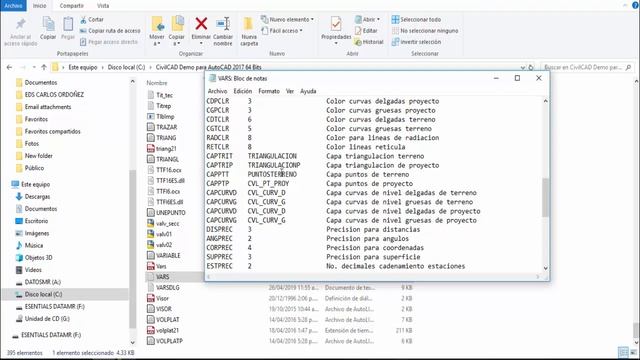This screenshot has width=640, height=360.
Task: Go up one folder level arrow
Action: [x=44, y=67]
